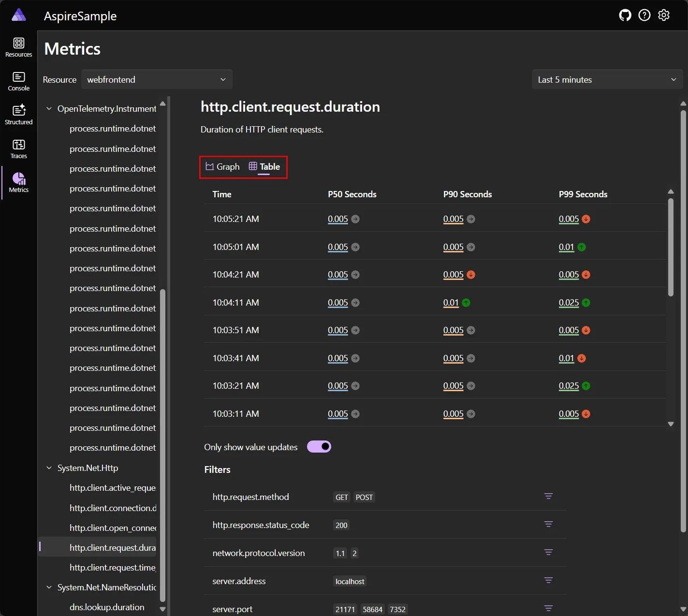Select the http.client.request.time metric
The width and height of the screenshot is (688, 616).
click(x=112, y=567)
